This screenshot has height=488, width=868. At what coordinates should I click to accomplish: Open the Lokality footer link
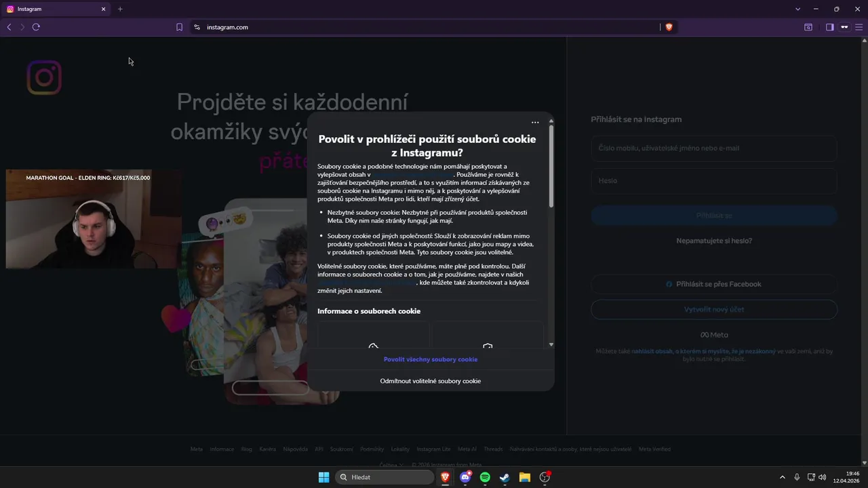pyautogui.click(x=400, y=449)
